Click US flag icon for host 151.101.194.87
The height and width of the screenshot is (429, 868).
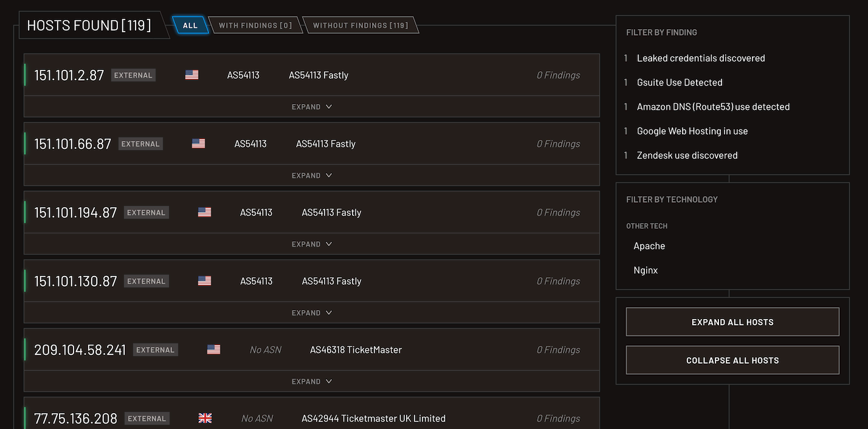(x=204, y=212)
